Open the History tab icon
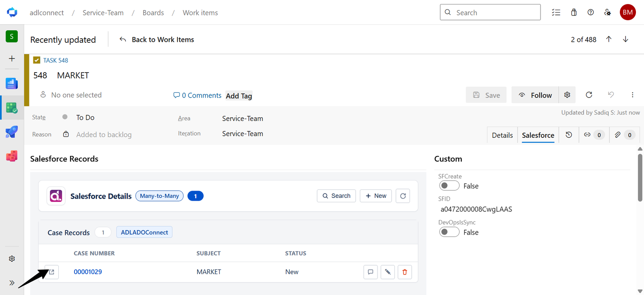 569,135
